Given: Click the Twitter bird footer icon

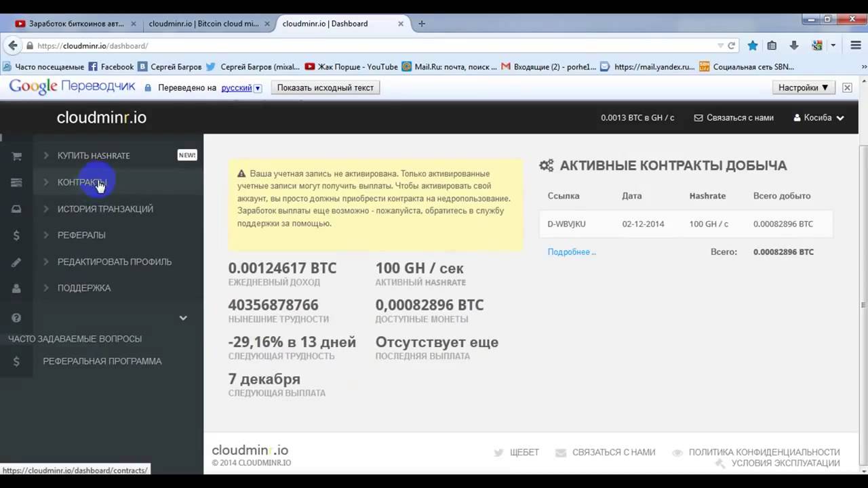Looking at the screenshot, I should (498, 453).
